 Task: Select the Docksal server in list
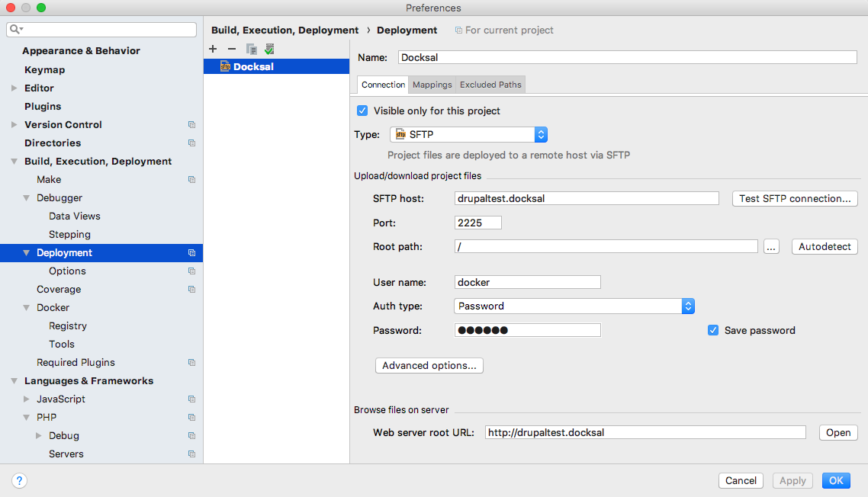coord(253,66)
